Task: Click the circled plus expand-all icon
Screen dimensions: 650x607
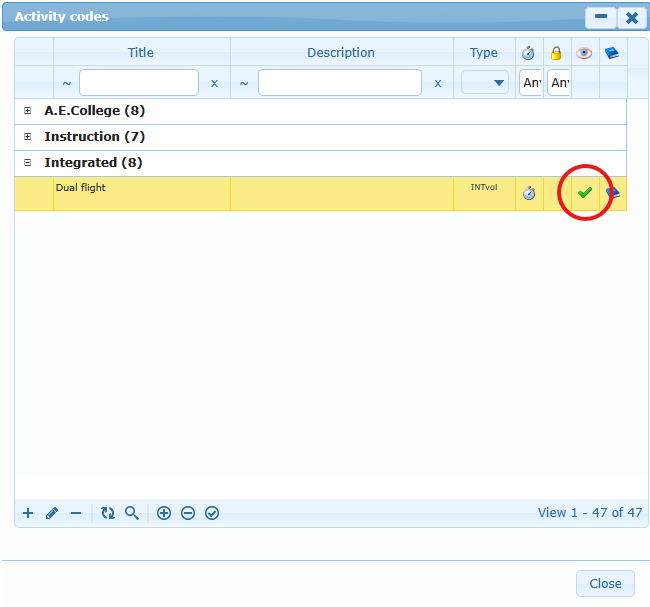Action: coord(164,513)
